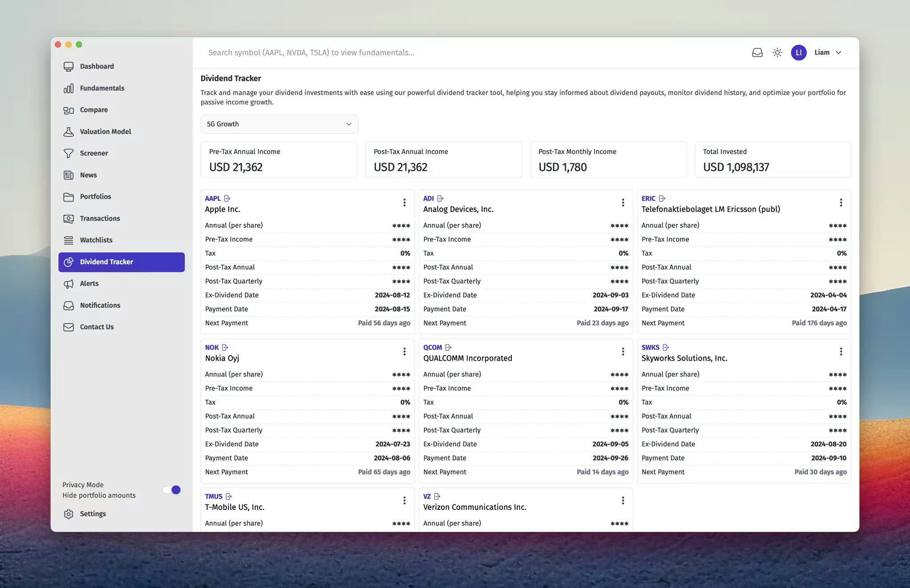Viewport: 910px width, 588px height.
Task: Click the Valuation Model flask icon
Action: (68, 132)
